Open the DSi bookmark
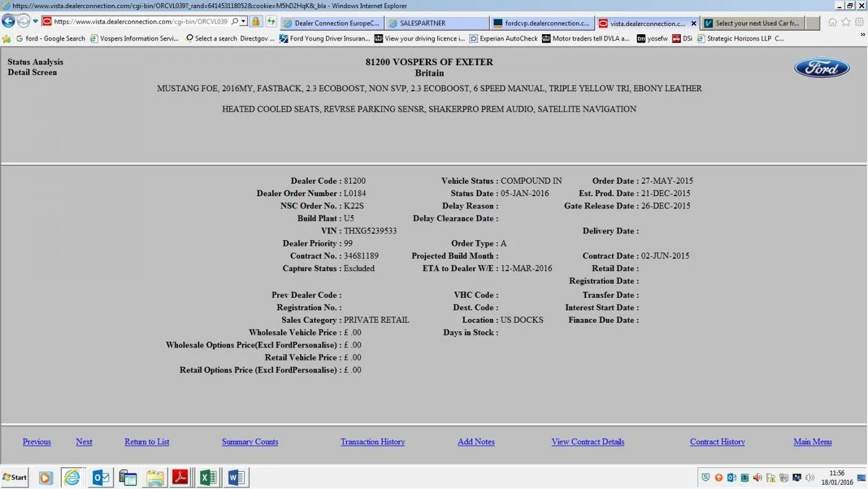The height and width of the screenshot is (489, 868). 683,38
